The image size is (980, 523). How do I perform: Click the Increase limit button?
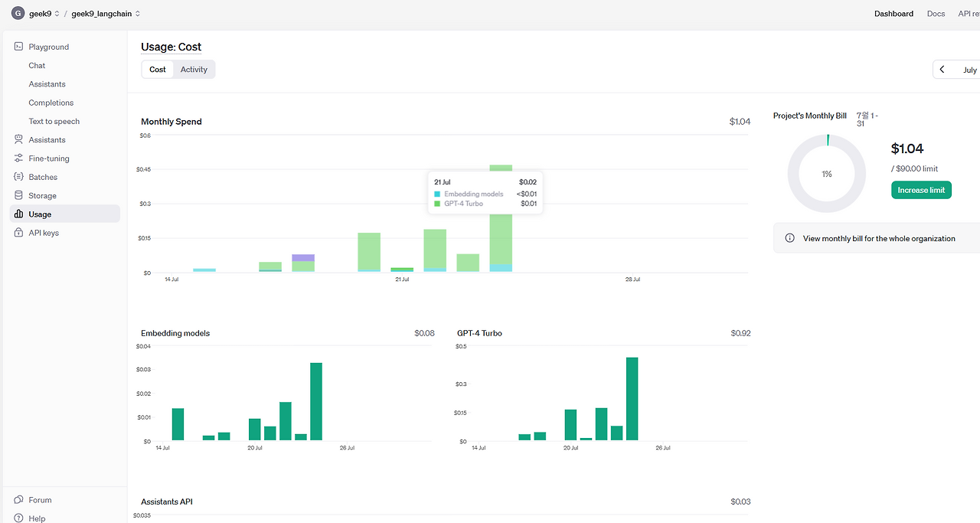[921, 190]
